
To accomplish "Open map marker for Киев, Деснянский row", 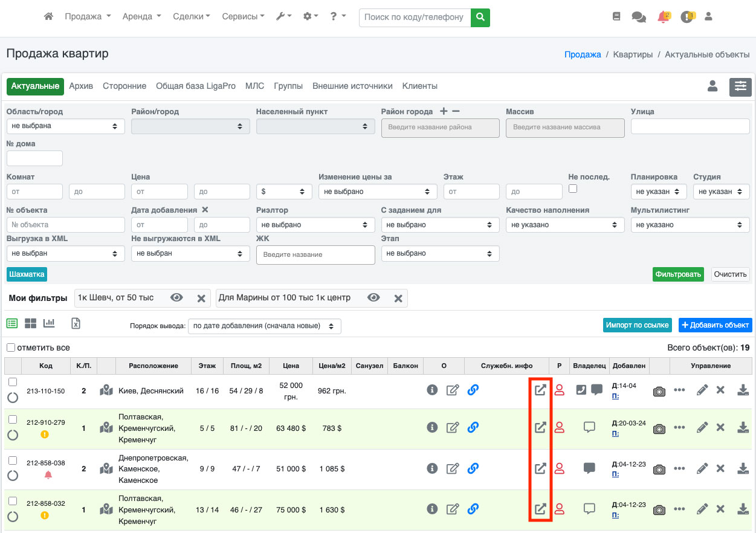I will [x=107, y=390].
